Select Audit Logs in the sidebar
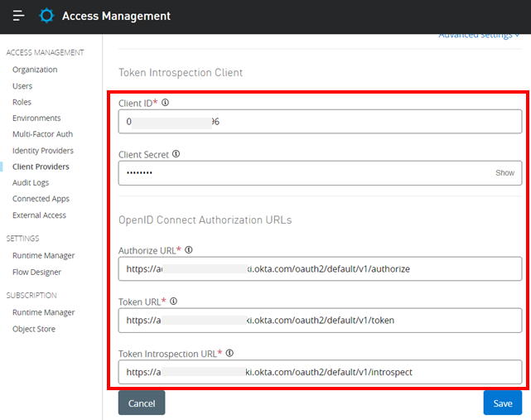The image size is (531, 420). point(30,183)
